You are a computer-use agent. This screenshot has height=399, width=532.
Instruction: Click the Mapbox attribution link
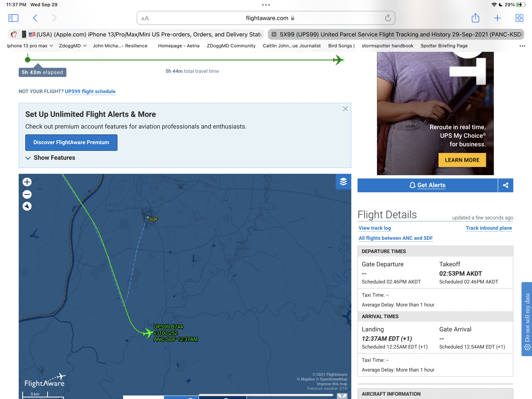(x=306, y=379)
